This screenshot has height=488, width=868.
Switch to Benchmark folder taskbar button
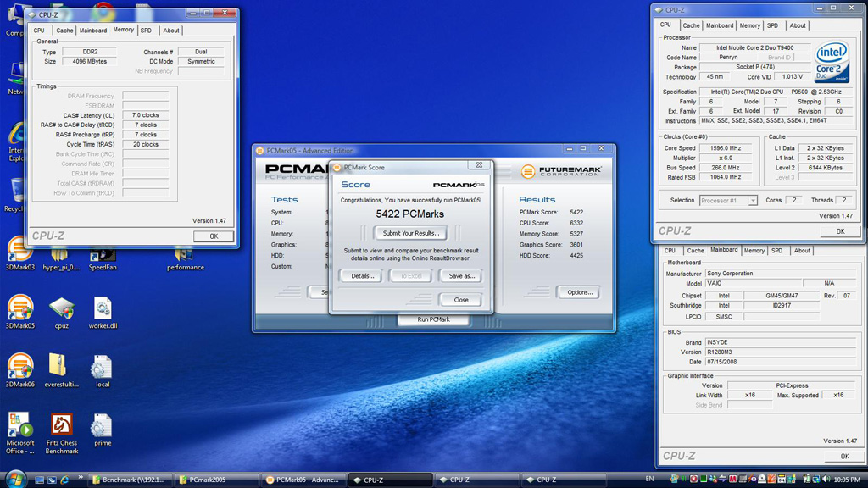pos(131,480)
